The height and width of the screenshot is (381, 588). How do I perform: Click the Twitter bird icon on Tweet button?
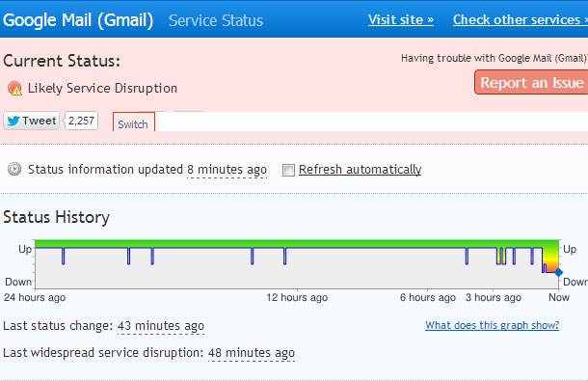click(x=13, y=121)
